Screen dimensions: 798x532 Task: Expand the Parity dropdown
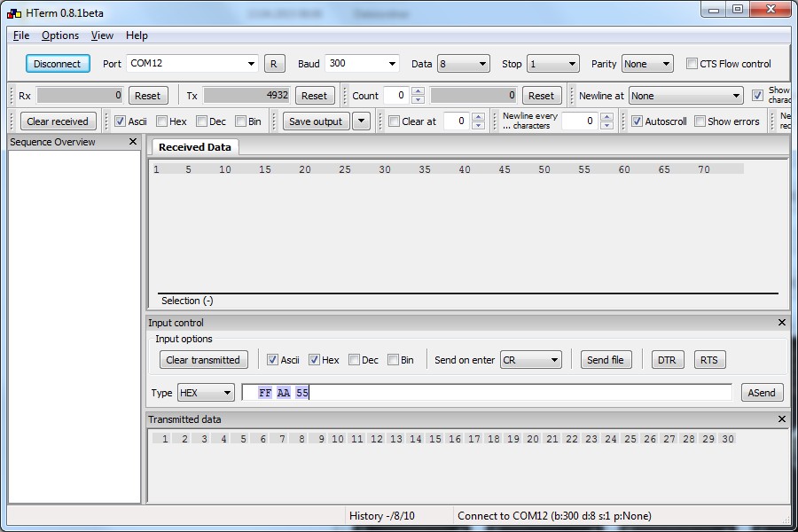point(647,64)
